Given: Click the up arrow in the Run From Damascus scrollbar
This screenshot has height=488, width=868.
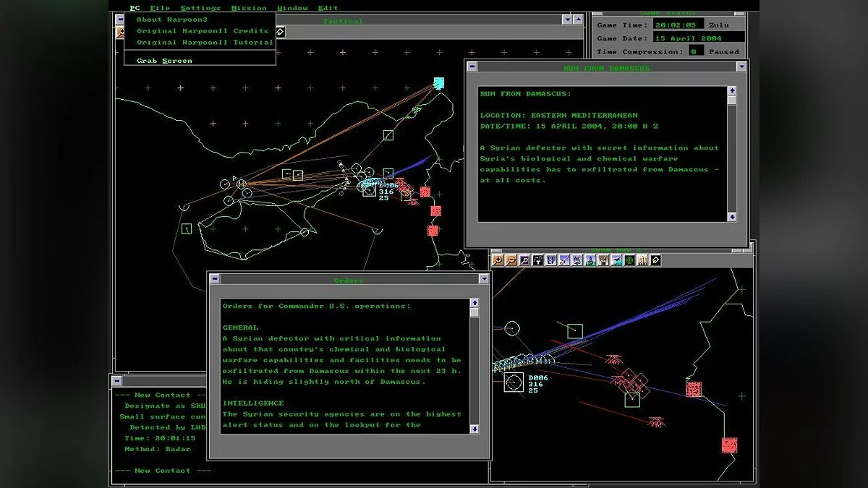Looking at the screenshot, I should coord(731,91).
